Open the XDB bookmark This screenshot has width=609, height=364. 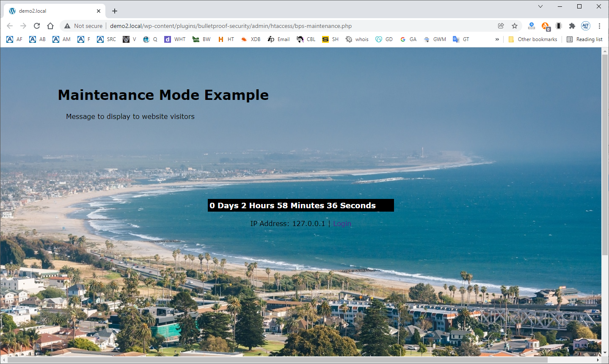pyautogui.click(x=251, y=39)
